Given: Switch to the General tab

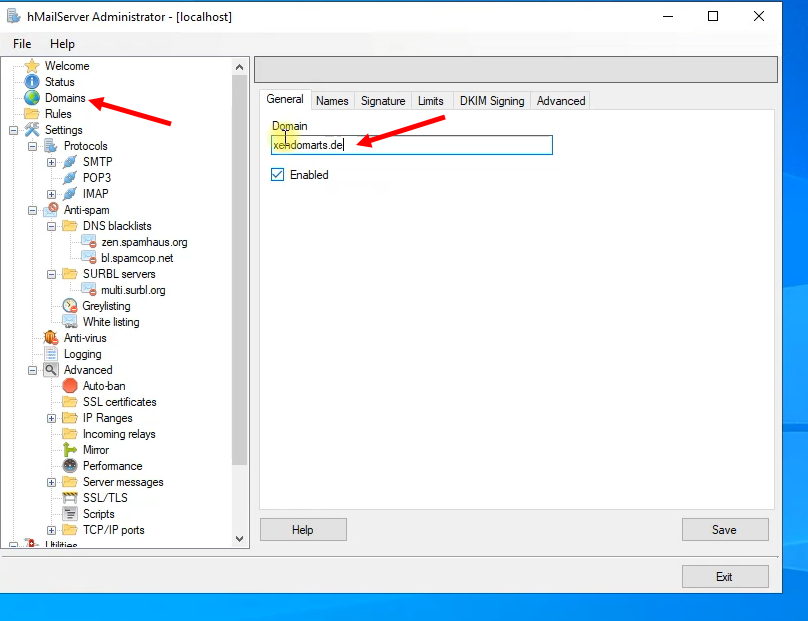Looking at the screenshot, I should (285, 99).
